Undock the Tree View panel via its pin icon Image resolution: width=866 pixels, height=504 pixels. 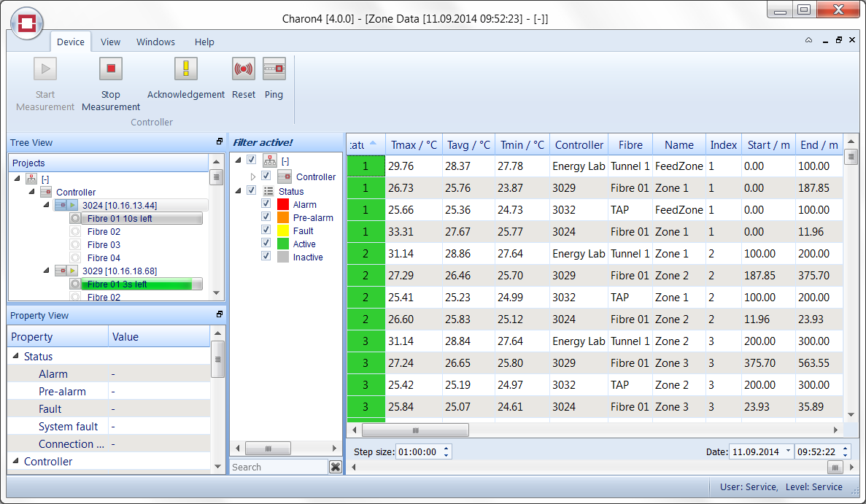click(x=220, y=142)
